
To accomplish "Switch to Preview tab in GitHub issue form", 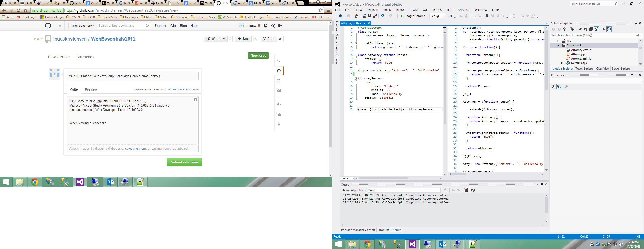I will [x=91, y=89].
